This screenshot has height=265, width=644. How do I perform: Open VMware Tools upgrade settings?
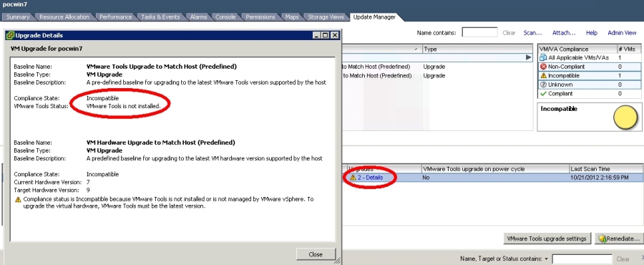tap(547, 238)
